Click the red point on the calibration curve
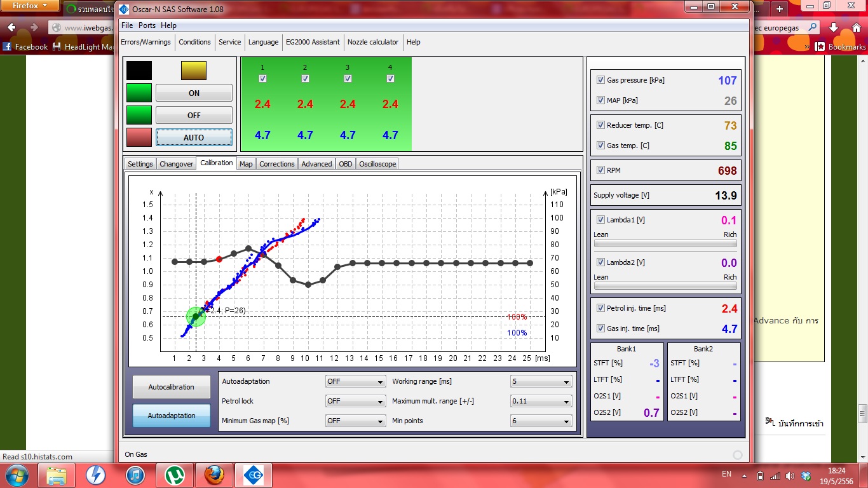Screen dimensions: 868x488 click(x=219, y=259)
